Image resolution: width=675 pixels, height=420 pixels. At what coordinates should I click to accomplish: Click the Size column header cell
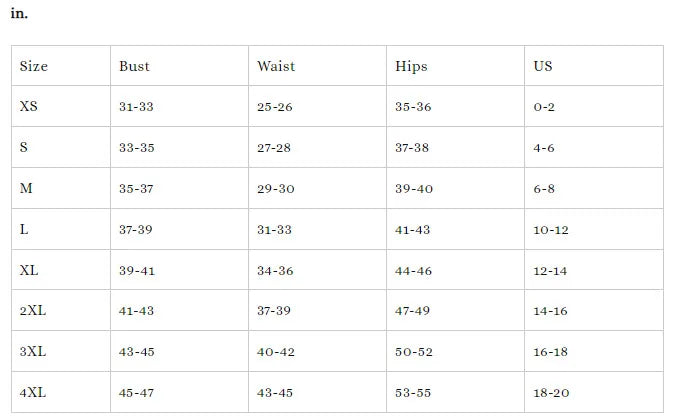pos(34,66)
